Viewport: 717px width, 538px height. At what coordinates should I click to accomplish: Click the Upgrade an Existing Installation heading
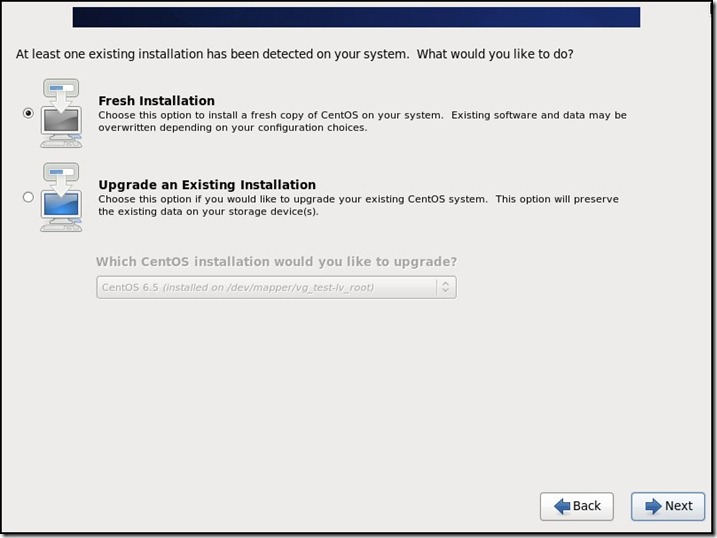pos(206,185)
